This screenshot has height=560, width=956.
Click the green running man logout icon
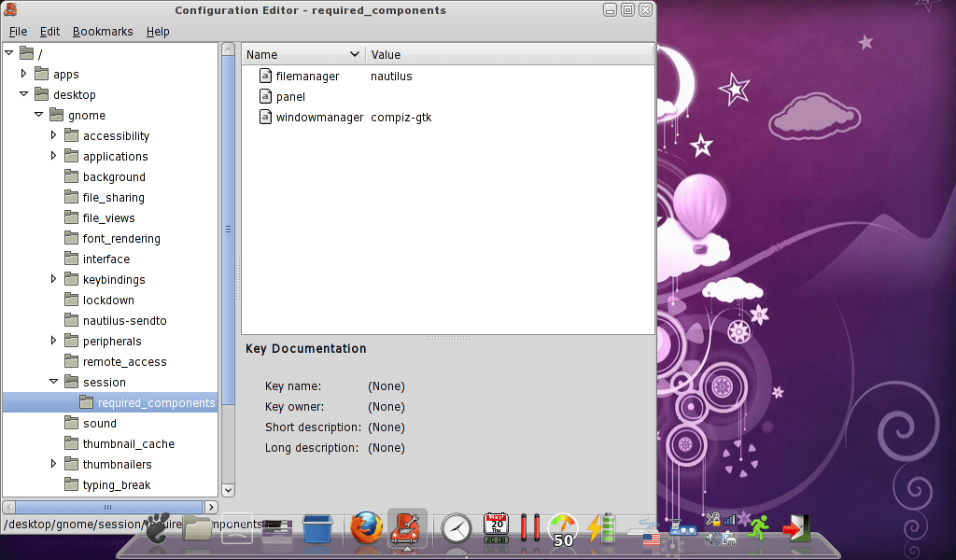click(758, 527)
